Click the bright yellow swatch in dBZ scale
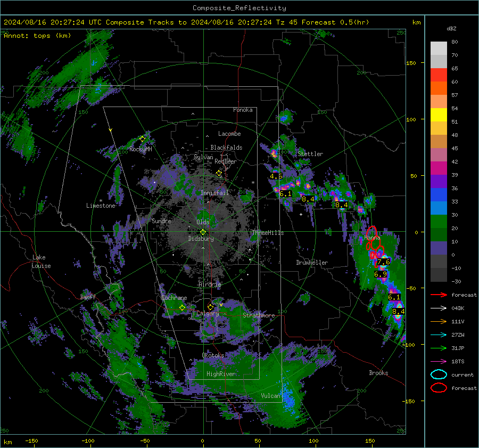 (x=439, y=115)
